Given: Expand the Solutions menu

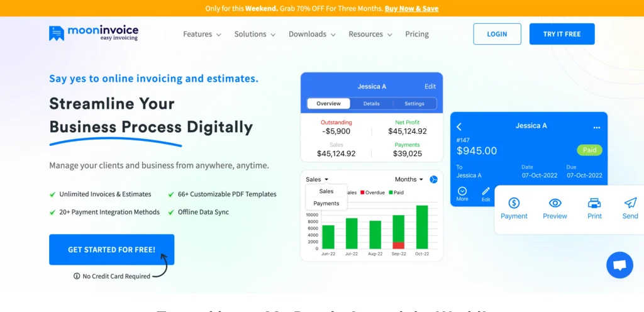Looking at the screenshot, I should coord(255,34).
